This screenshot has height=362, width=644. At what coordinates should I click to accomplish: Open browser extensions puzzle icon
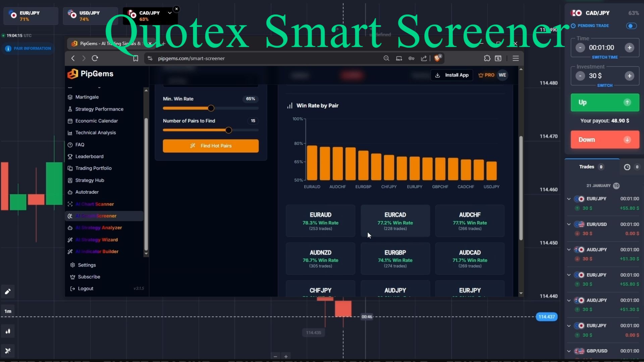(x=487, y=58)
